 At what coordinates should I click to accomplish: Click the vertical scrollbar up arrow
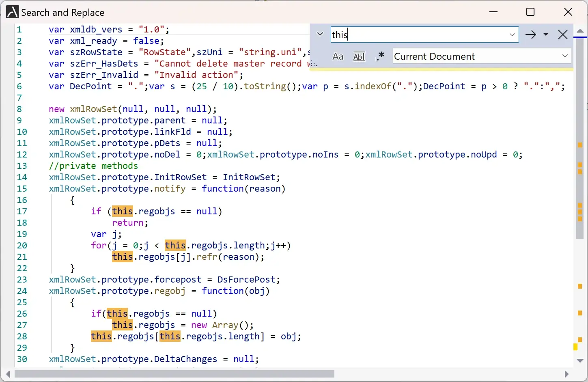point(580,31)
